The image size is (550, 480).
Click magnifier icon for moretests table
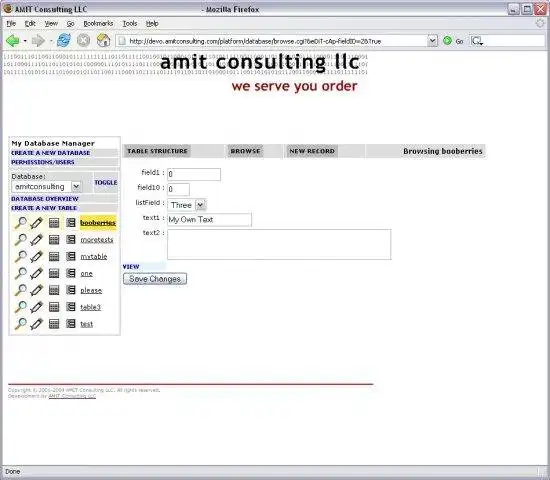[x=20, y=240]
